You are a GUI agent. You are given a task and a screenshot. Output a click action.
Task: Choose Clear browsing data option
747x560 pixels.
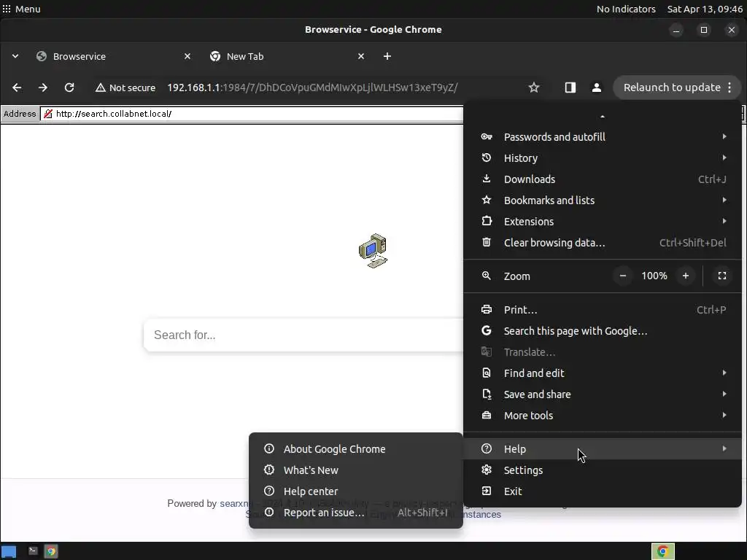(603, 242)
